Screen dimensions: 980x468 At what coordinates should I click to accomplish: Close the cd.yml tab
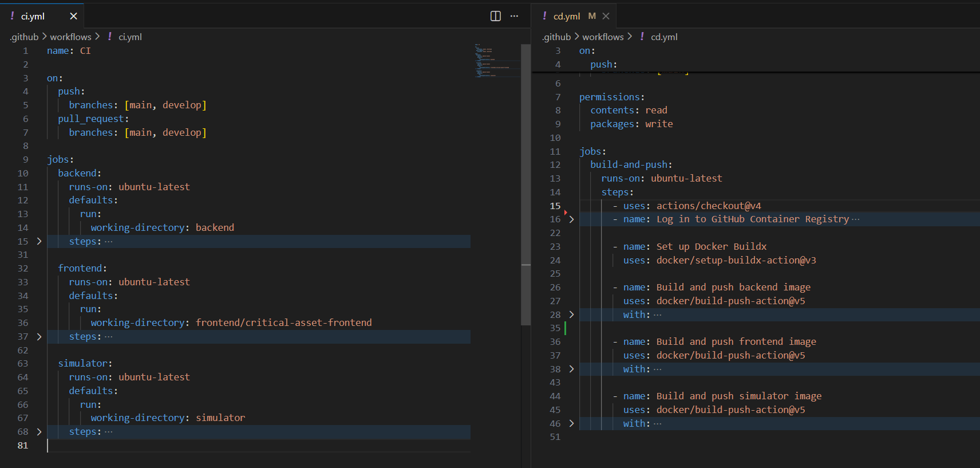(x=606, y=16)
